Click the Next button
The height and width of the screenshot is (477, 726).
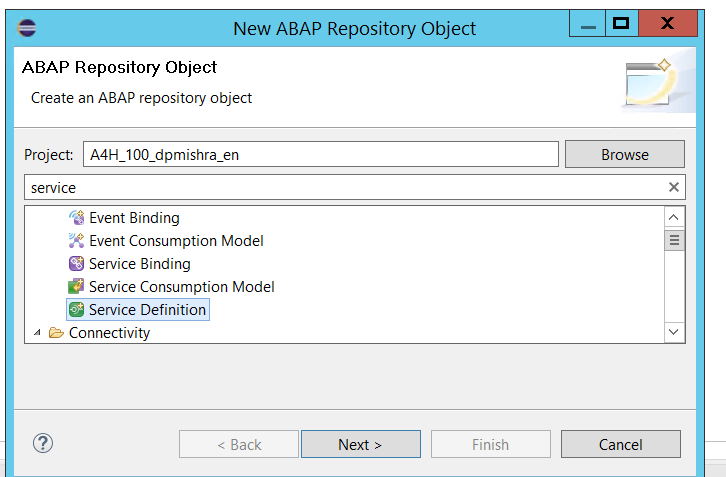click(361, 444)
